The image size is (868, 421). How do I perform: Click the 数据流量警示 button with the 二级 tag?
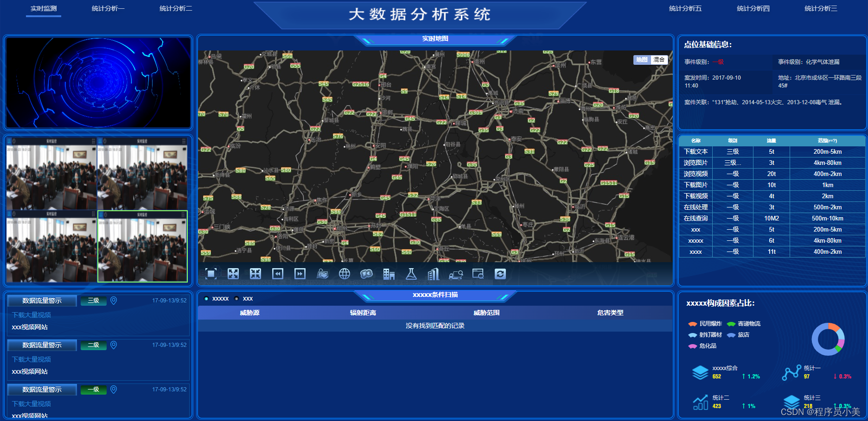point(42,345)
